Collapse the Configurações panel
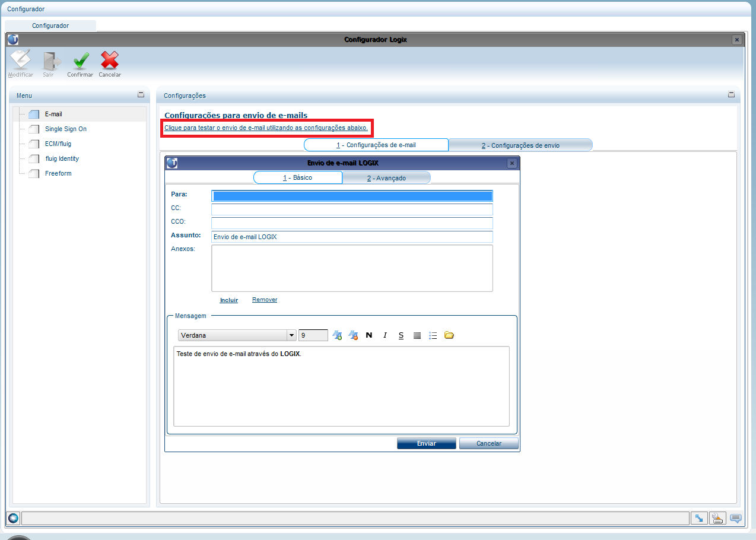 [731, 94]
